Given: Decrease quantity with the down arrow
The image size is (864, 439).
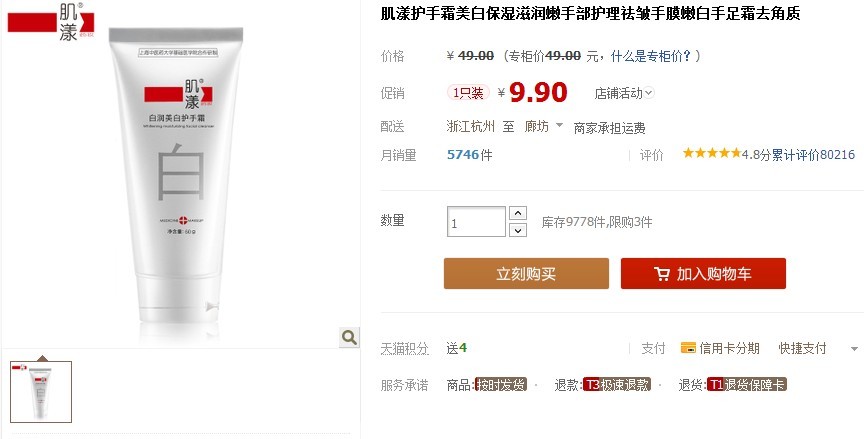Looking at the screenshot, I should click(x=517, y=230).
